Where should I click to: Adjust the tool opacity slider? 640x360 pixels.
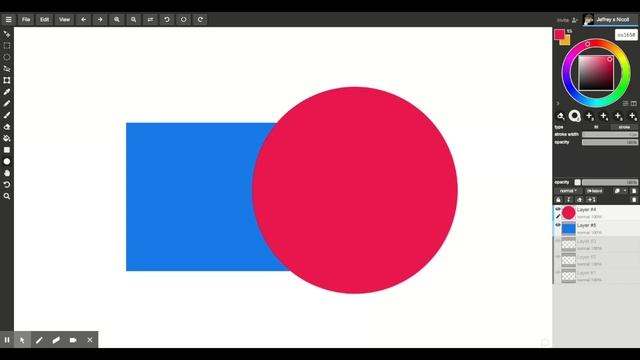(610, 142)
